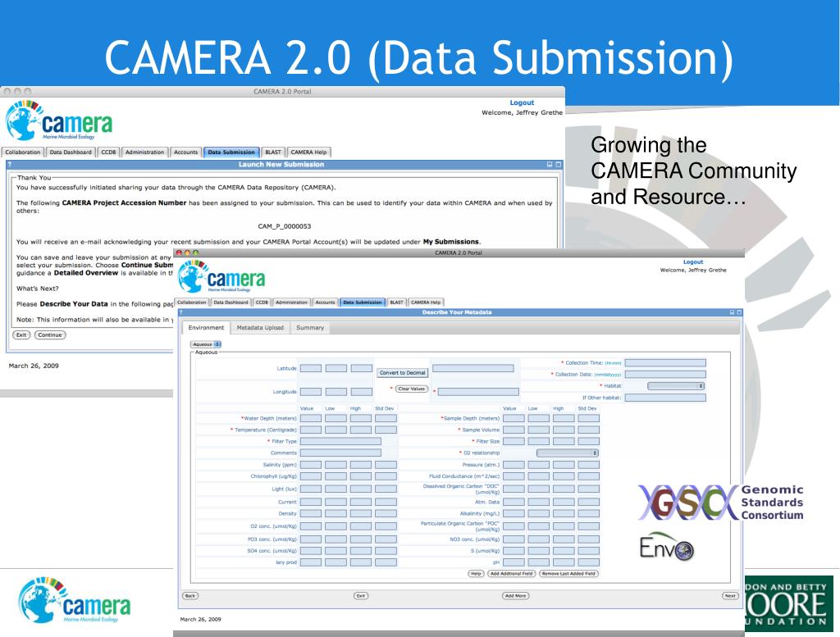Click the Continue button in the back window

click(50, 335)
